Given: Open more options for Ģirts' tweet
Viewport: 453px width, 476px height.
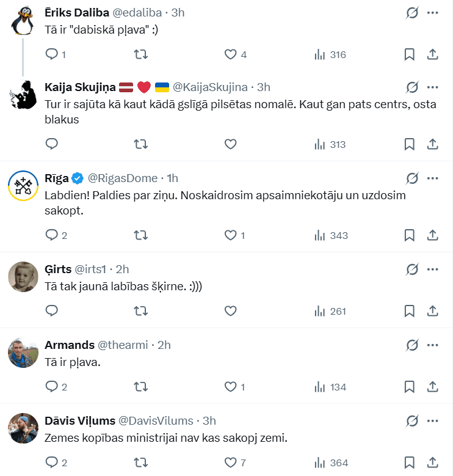Looking at the screenshot, I should pos(432,269).
